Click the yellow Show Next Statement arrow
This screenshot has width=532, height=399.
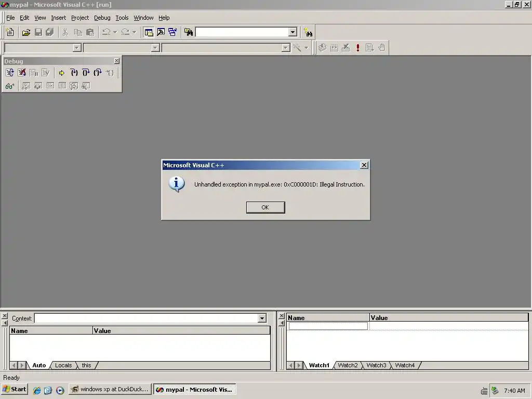click(61, 73)
